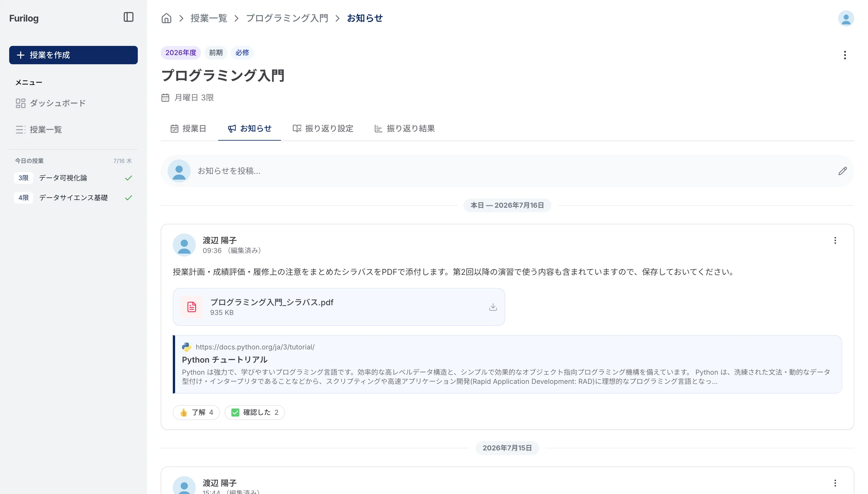Click the 3限 badge in today's classes
The height and width of the screenshot is (494, 868).
pos(24,178)
